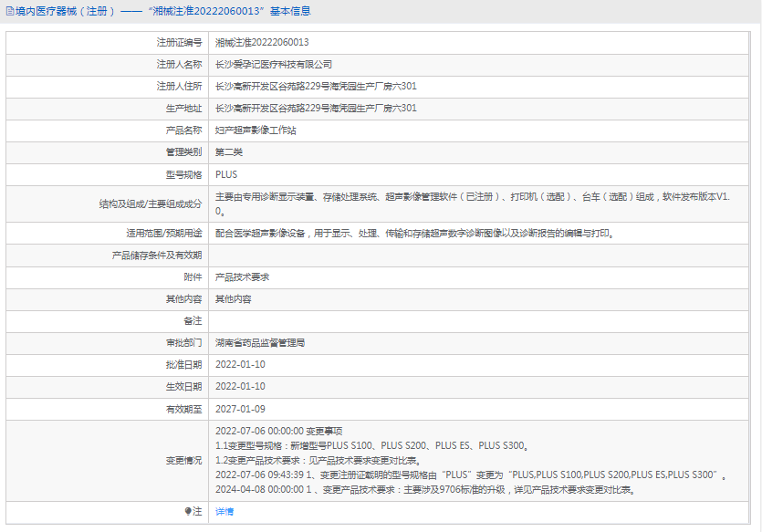Click the bullet icon next to 注
The width and height of the screenshot is (762, 532).
pos(188,511)
